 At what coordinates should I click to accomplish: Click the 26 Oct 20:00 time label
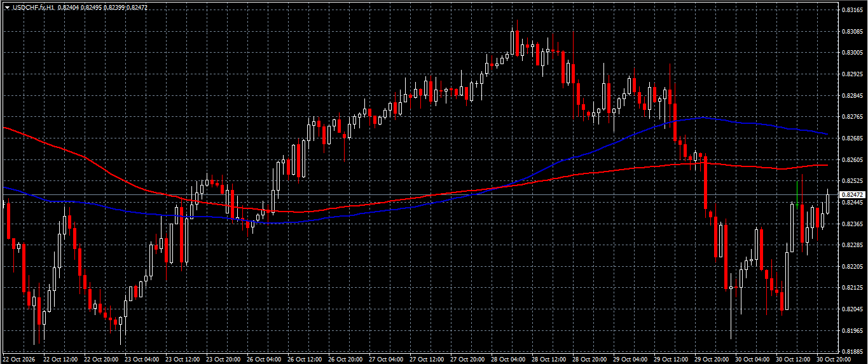click(x=345, y=360)
